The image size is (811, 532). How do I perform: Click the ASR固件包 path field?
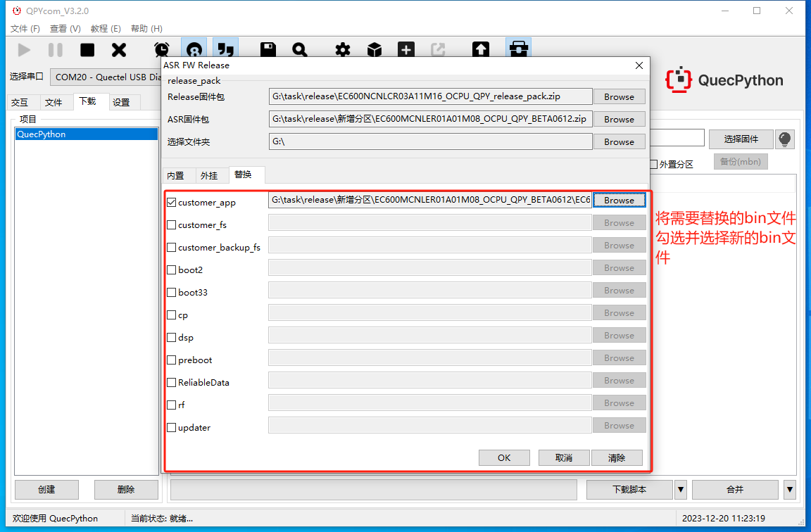tap(430, 120)
